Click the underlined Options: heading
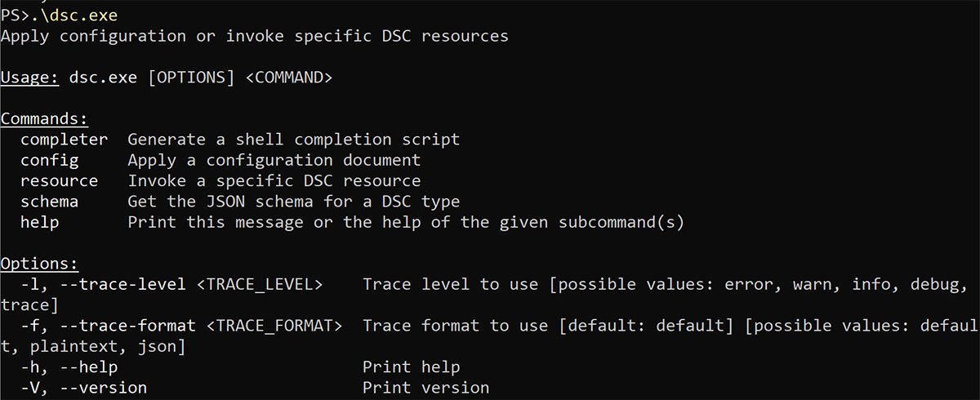The width and height of the screenshot is (980, 400). 39,264
